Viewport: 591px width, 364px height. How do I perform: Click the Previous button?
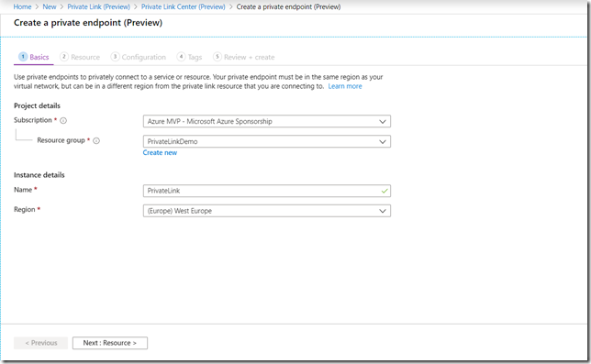point(40,343)
